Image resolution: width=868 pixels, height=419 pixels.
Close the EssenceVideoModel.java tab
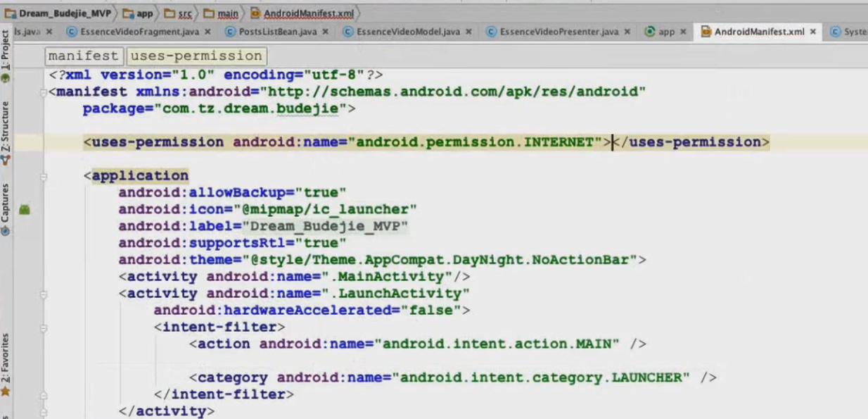tap(468, 32)
